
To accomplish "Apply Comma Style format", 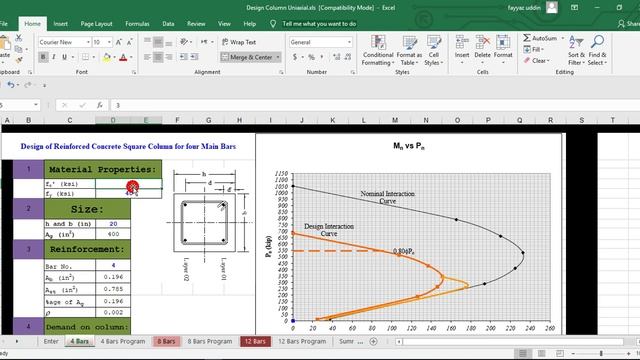I will (x=322, y=57).
